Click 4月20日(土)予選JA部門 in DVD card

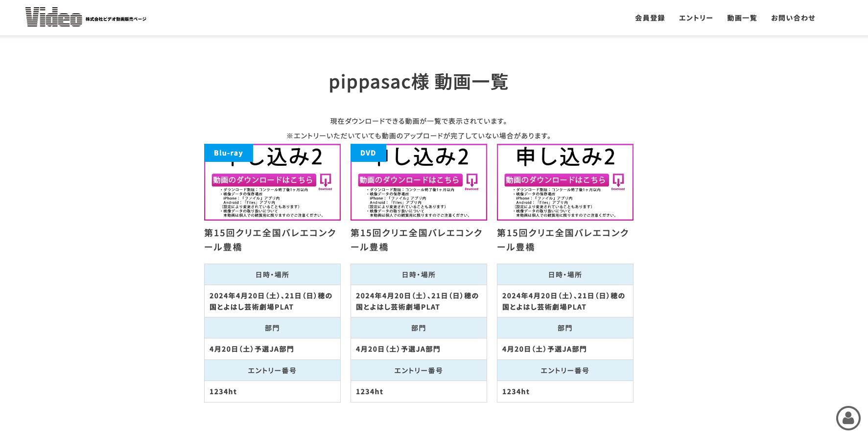click(x=398, y=349)
